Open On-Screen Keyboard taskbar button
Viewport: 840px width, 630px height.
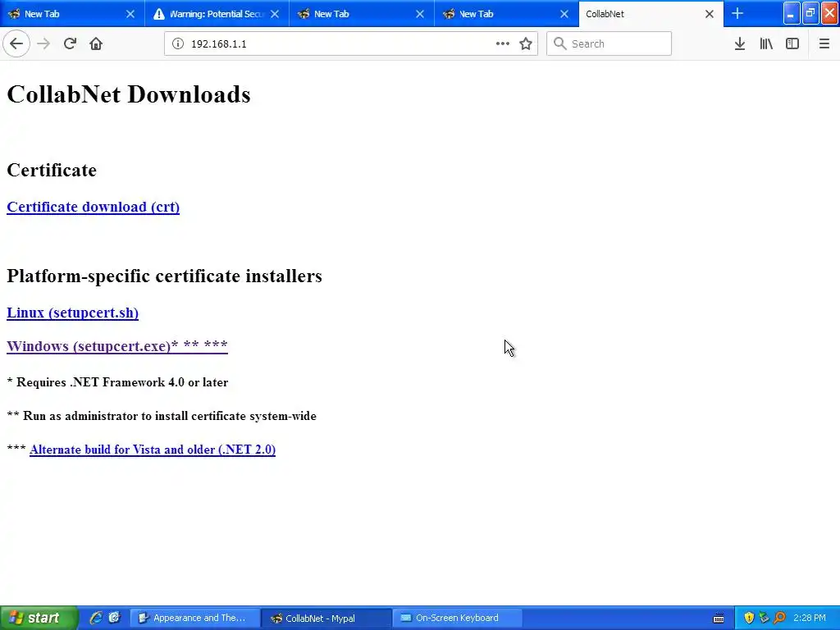point(458,618)
